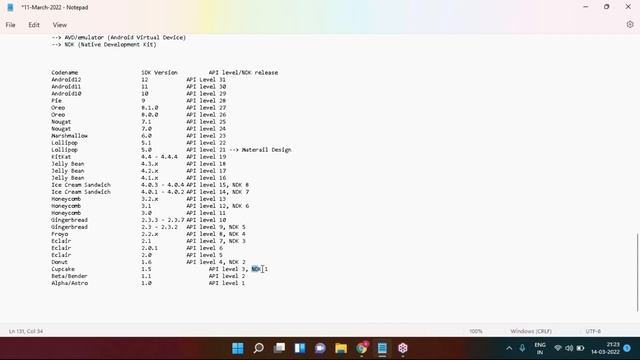
Task: Click the Pie codename
Action: pyautogui.click(x=56, y=100)
